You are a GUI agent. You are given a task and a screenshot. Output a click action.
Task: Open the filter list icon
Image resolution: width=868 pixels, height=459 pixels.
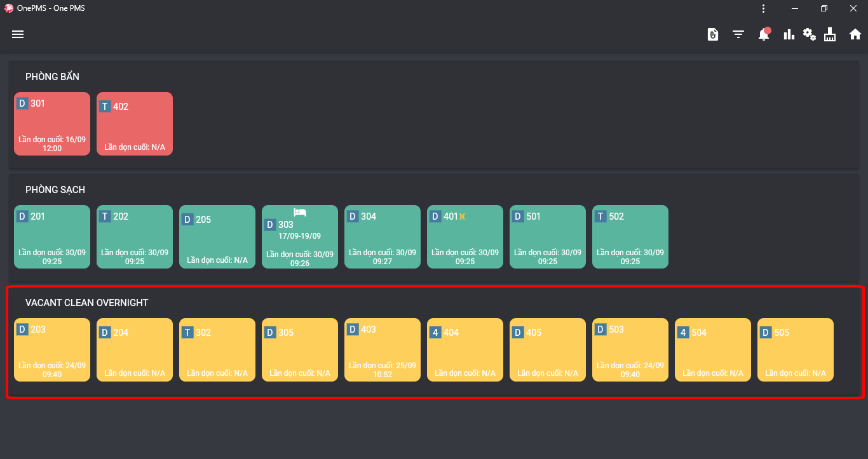coord(738,34)
